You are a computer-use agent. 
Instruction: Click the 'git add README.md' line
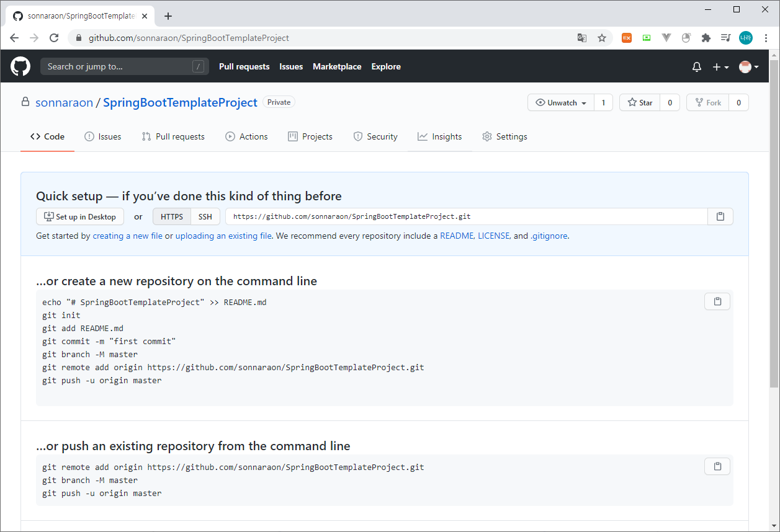click(x=83, y=328)
